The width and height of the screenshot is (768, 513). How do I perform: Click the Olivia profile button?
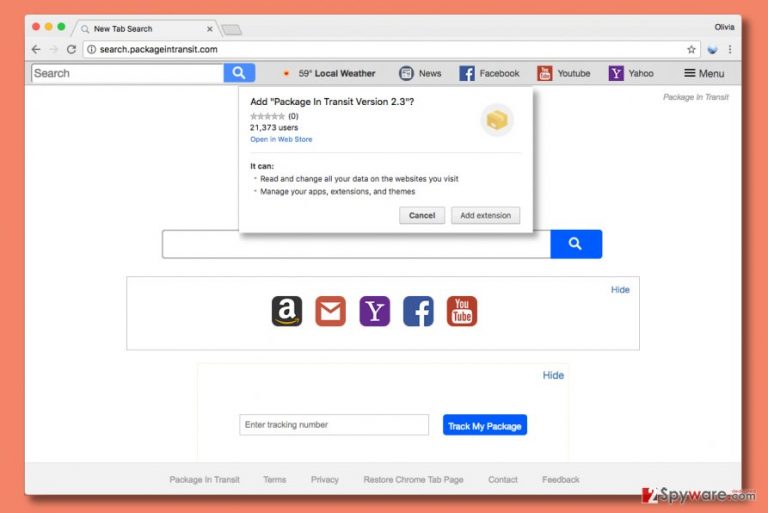click(x=724, y=27)
